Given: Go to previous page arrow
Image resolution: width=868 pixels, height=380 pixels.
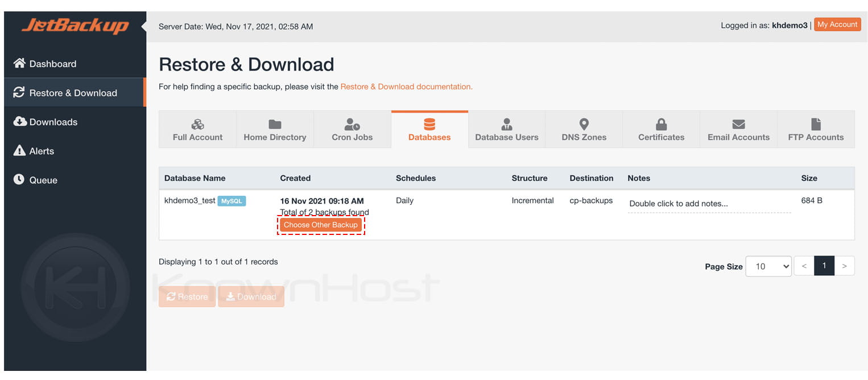Looking at the screenshot, I should [804, 266].
